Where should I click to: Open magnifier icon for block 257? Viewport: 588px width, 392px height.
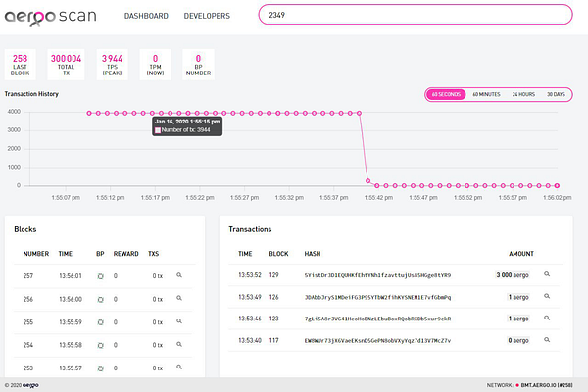(x=179, y=275)
